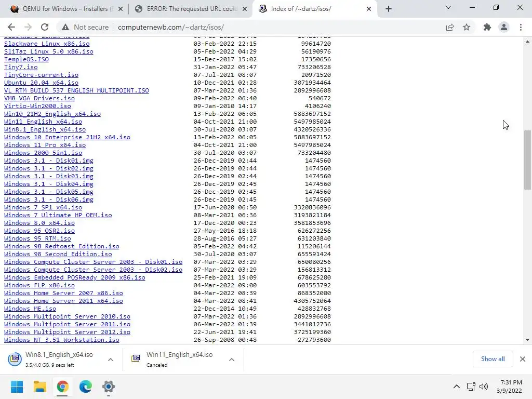The image size is (532, 399).
Task: Click the forward navigation arrow
Action: 28,27
